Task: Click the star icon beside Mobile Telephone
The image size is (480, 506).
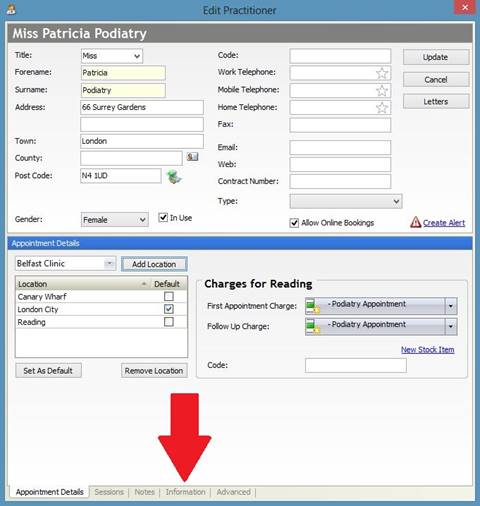Action: [x=382, y=90]
